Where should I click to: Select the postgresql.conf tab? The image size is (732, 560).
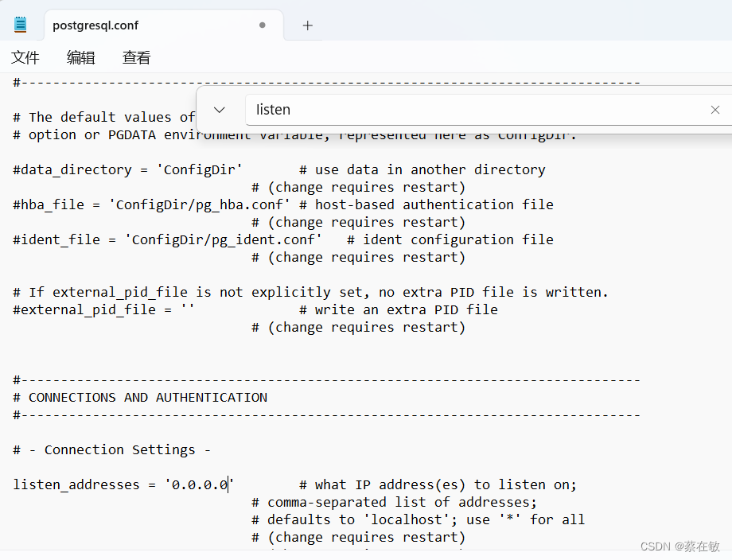point(95,25)
